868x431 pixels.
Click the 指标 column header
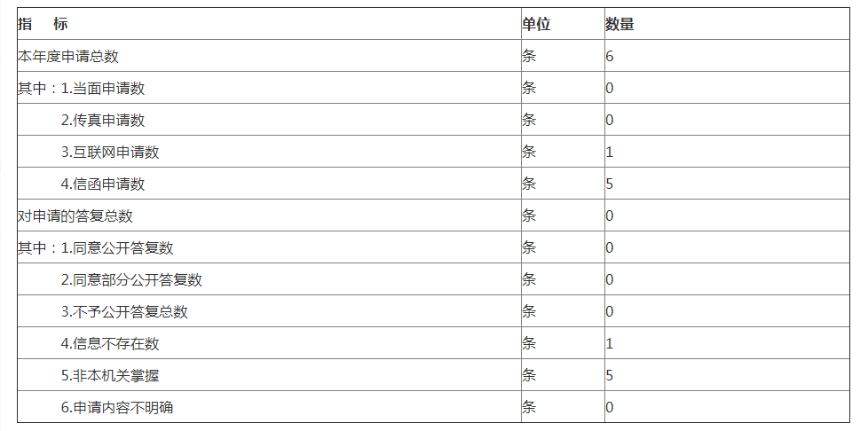point(43,24)
